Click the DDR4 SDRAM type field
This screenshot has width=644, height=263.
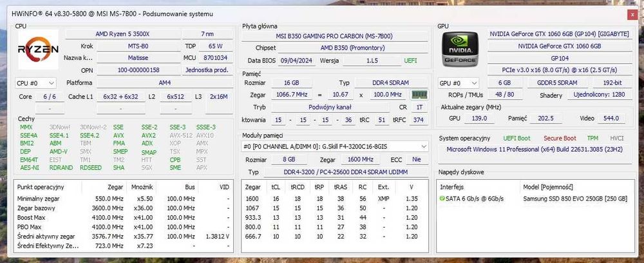click(391, 83)
